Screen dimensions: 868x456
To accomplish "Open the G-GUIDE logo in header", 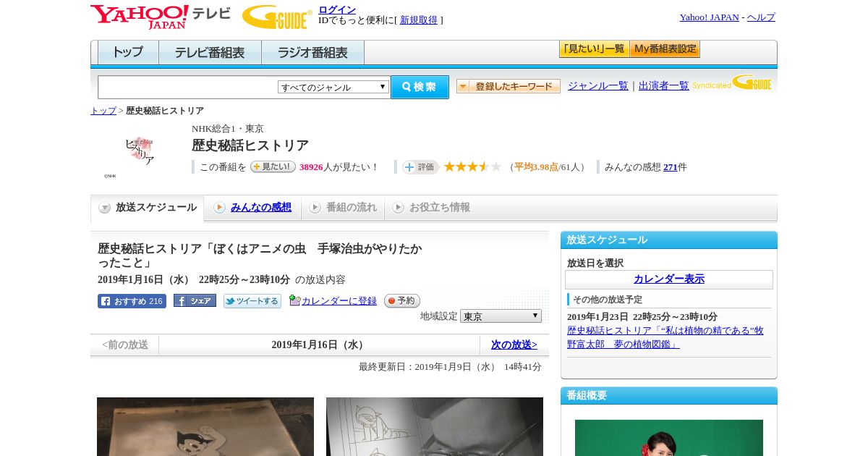I will coord(277,17).
